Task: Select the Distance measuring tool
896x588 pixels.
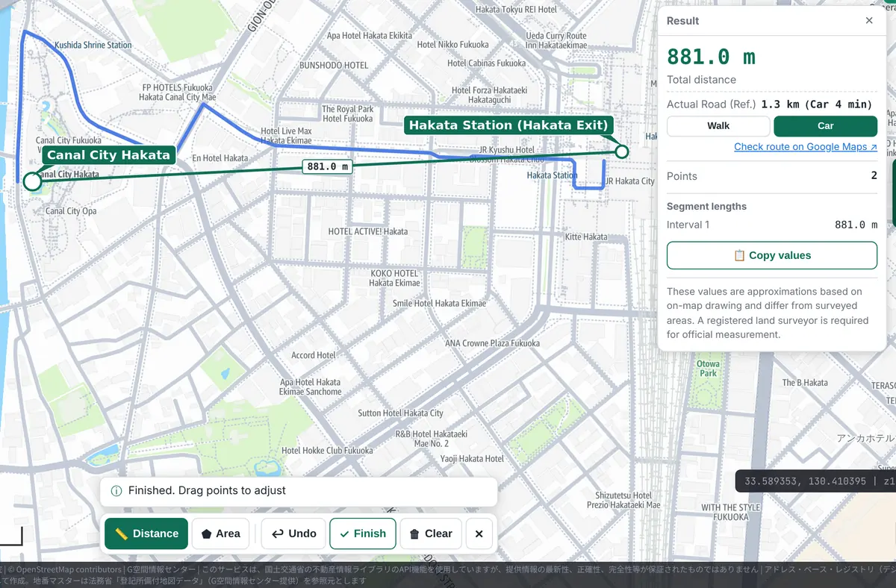Action: click(x=146, y=534)
